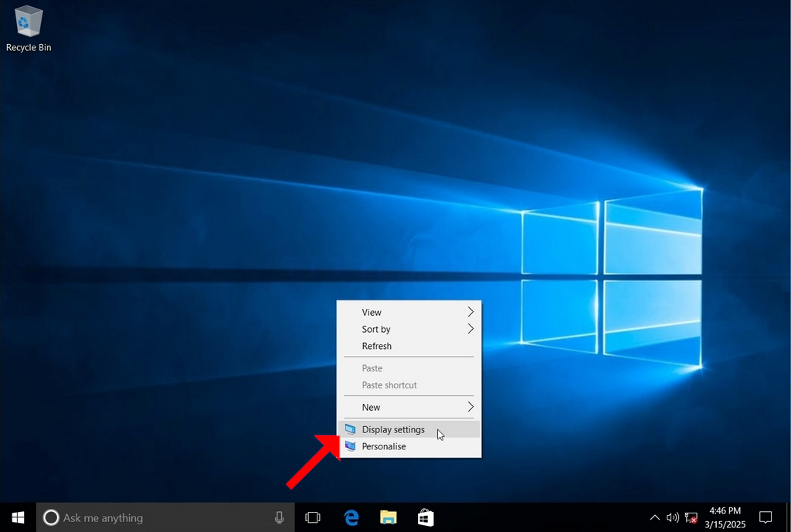Open the Windows Store taskbar icon
This screenshot has height=532, width=791.
[426, 518]
